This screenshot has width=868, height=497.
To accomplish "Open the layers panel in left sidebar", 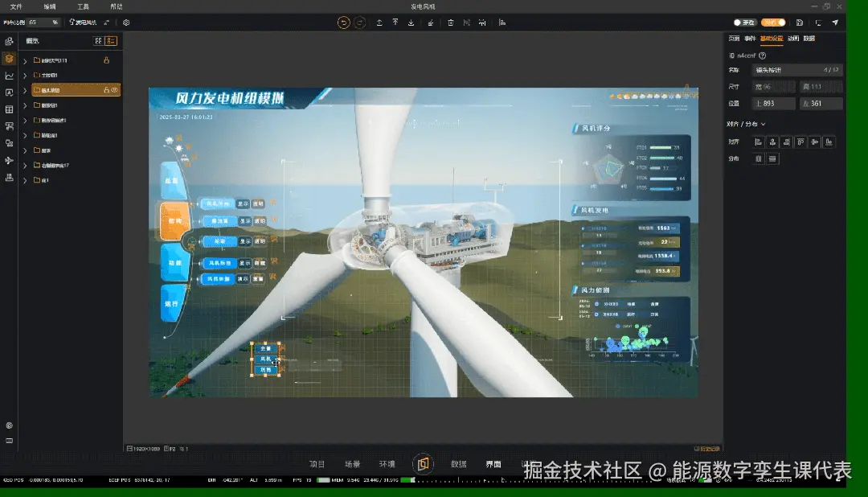I will [x=10, y=59].
